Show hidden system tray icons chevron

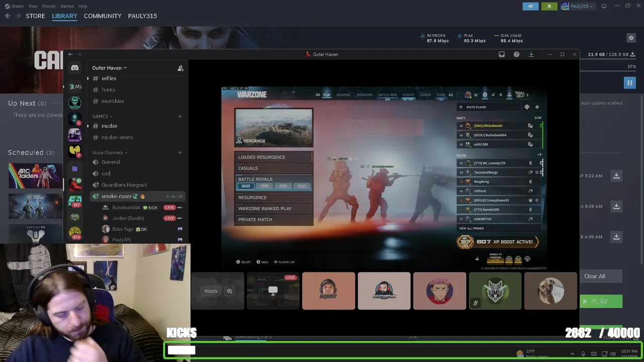click(x=572, y=354)
